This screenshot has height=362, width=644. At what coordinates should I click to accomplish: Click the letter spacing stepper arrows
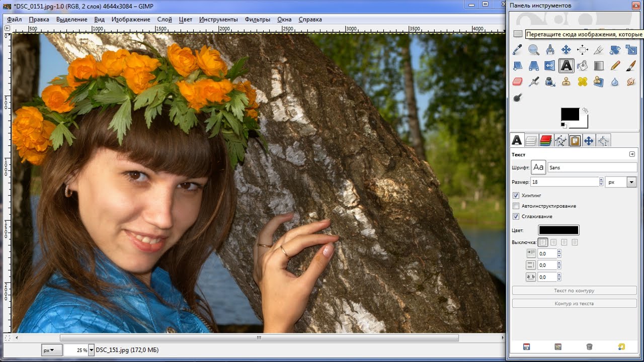[x=559, y=277]
